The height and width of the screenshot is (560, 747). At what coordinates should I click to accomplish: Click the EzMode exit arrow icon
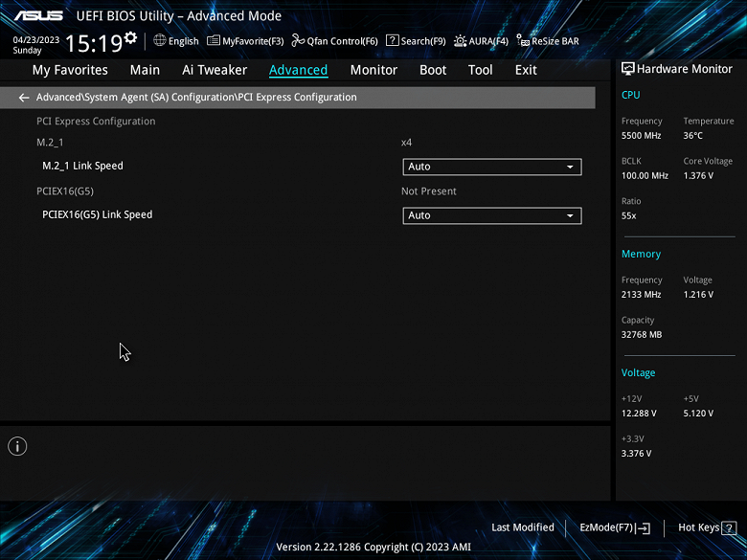(x=643, y=527)
